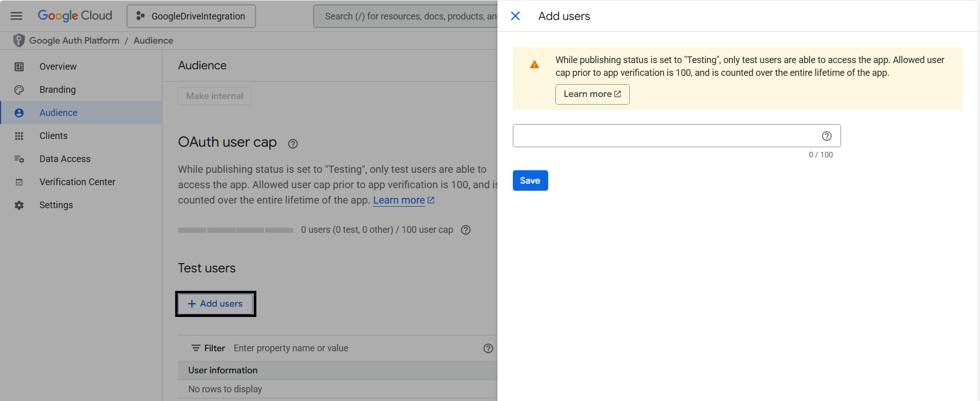
Task: Click the Add users button under Test users
Action: pos(215,304)
